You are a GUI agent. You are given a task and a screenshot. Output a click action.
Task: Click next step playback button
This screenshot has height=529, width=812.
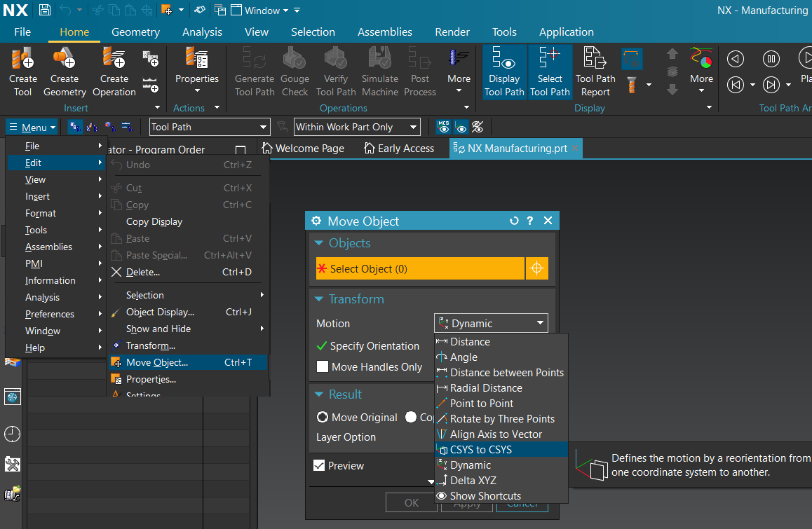click(771, 84)
